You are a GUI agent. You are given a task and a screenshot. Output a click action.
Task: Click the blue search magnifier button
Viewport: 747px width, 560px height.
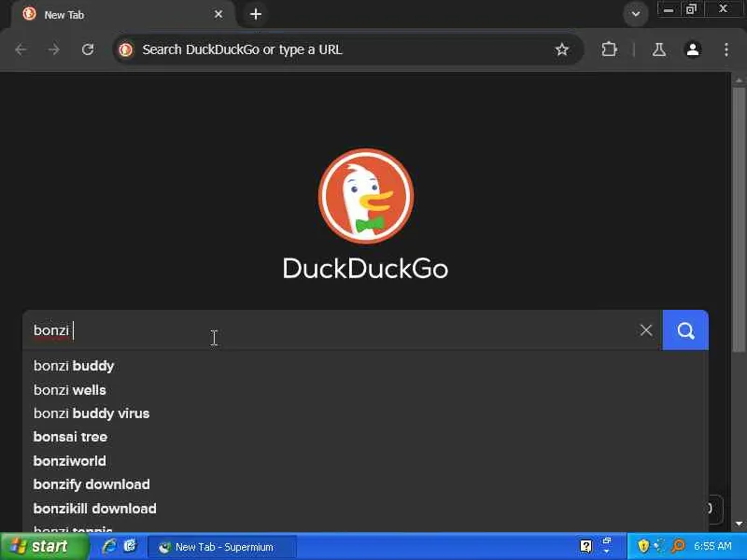(685, 330)
